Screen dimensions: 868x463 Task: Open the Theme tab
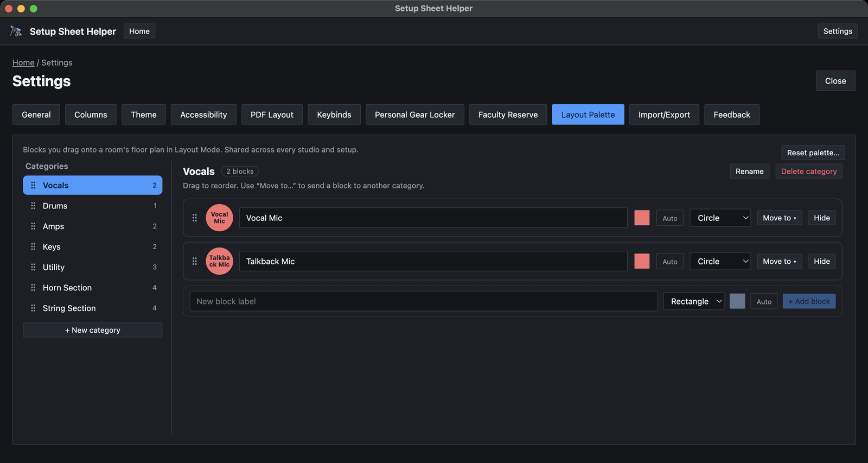[x=144, y=115]
